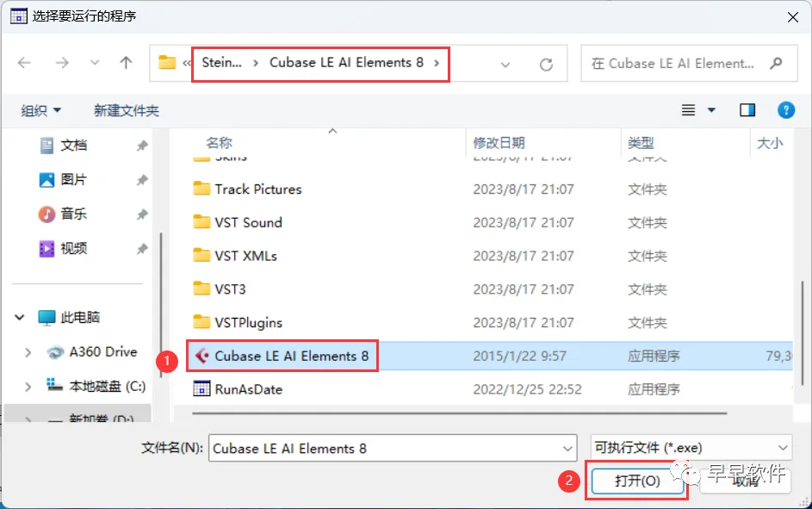
Task: Sort by the 修改日期 column header
Action: pos(499,143)
